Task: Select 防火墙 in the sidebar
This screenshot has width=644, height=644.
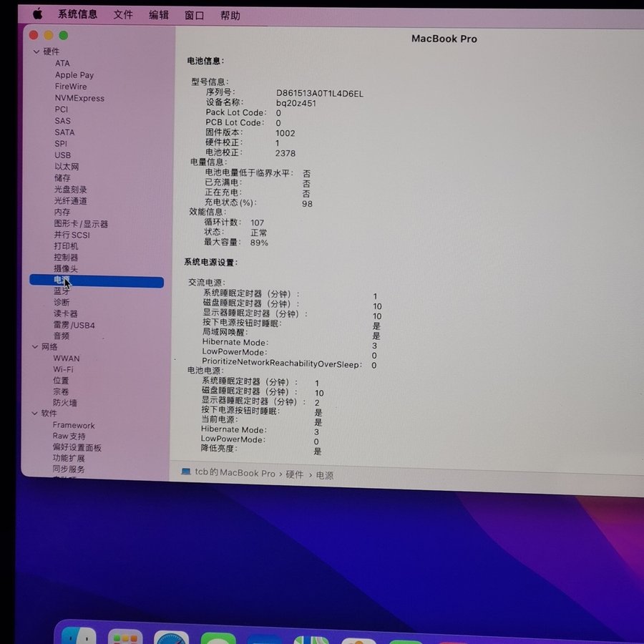Action: click(x=65, y=403)
